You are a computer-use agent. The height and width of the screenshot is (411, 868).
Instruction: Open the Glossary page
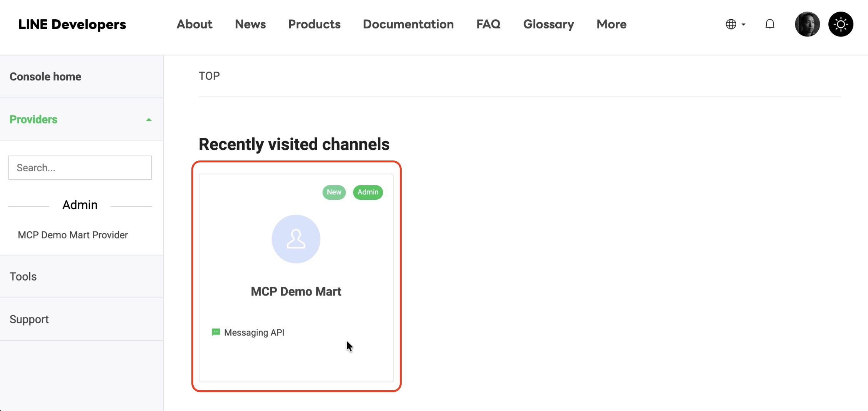548,24
